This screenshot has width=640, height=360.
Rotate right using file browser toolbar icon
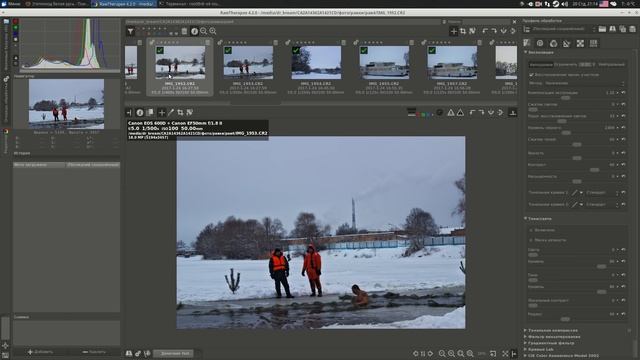pos(494,31)
